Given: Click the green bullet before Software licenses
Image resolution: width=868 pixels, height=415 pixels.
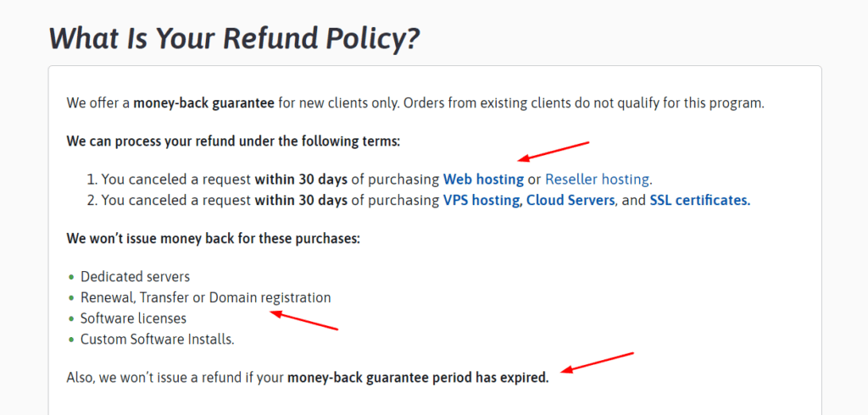Looking at the screenshot, I should click(x=71, y=319).
